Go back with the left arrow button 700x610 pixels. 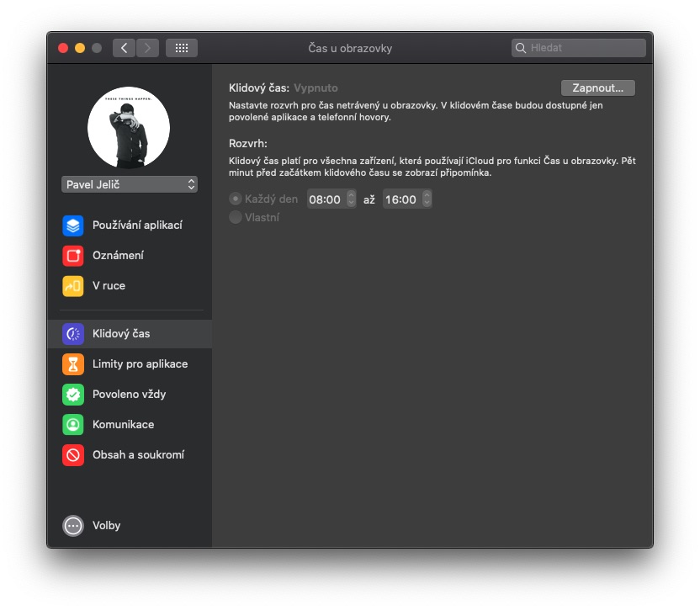pos(125,48)
